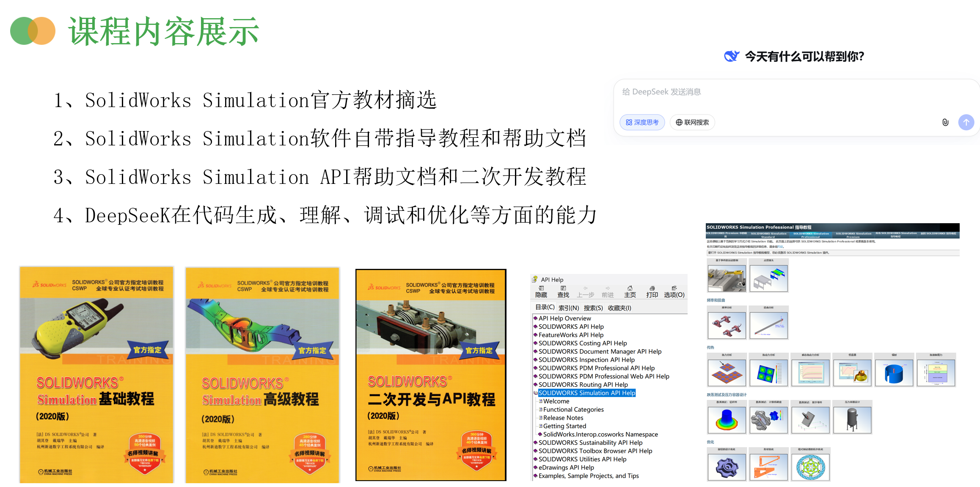Select Examples, Sample Projects, and Tips
Screen dimensions: 980x487
pos(589,476)
